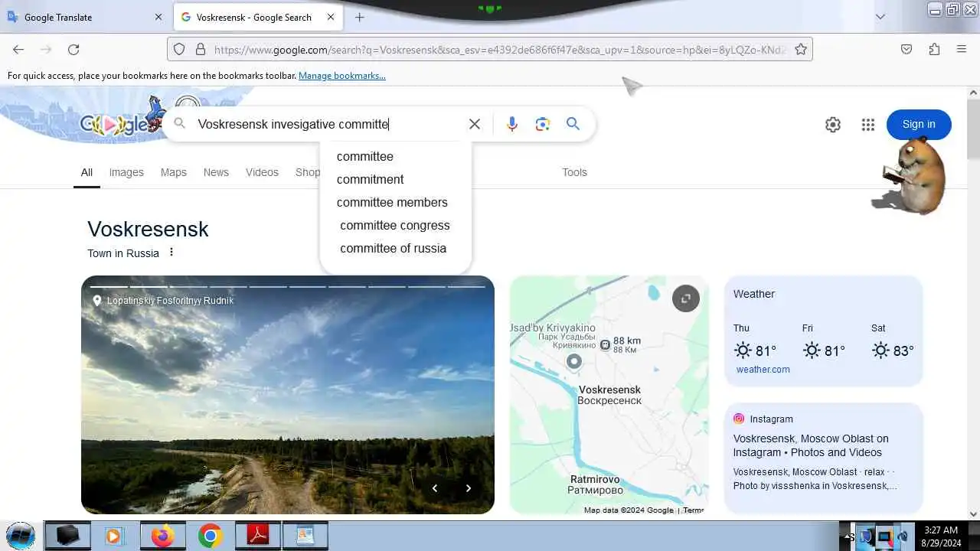Choose the 'committee congress' suggestion

395,225
